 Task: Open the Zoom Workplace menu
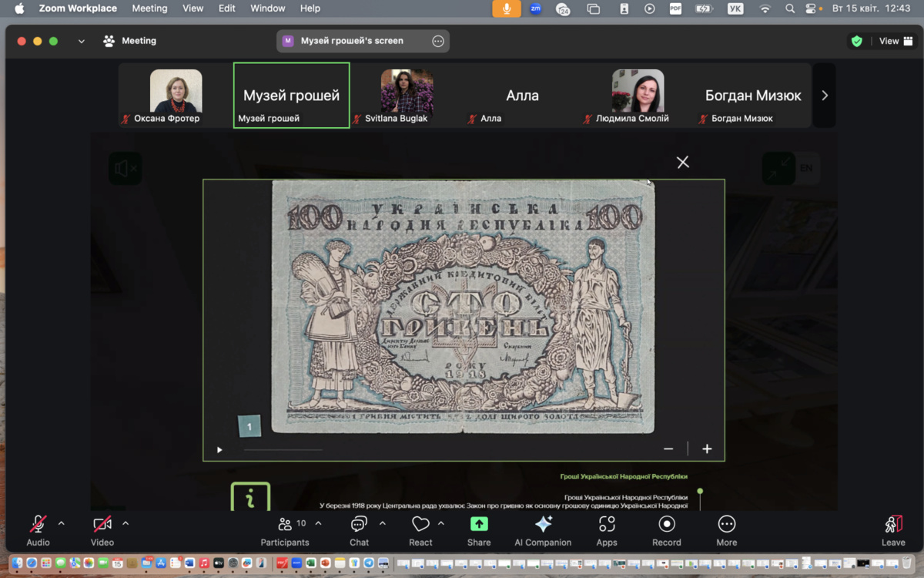click(x=78, y=8)
